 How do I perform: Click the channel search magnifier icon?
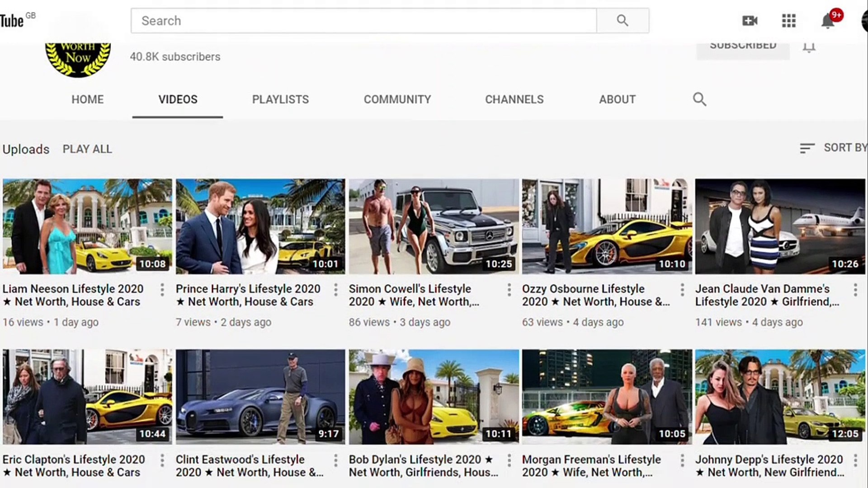[699, 99]
